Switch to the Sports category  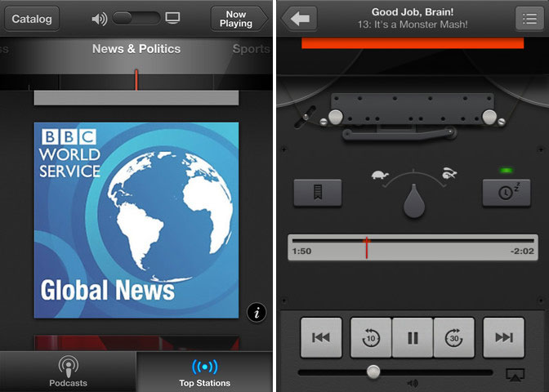(x=252, y=49)
